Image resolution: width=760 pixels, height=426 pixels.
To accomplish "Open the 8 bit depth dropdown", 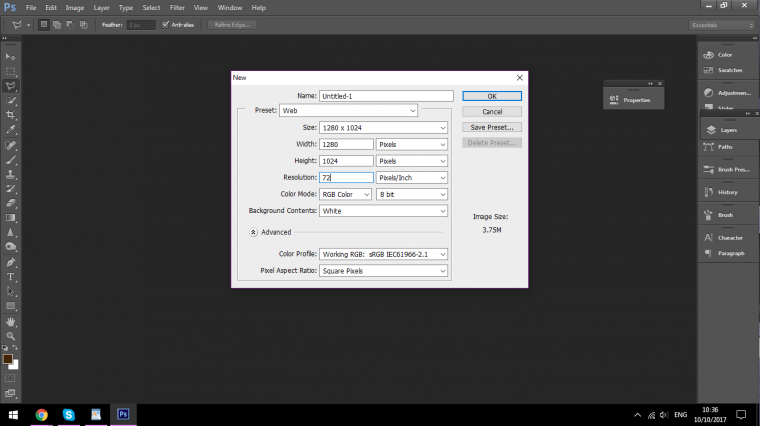I will click(412, 194).
